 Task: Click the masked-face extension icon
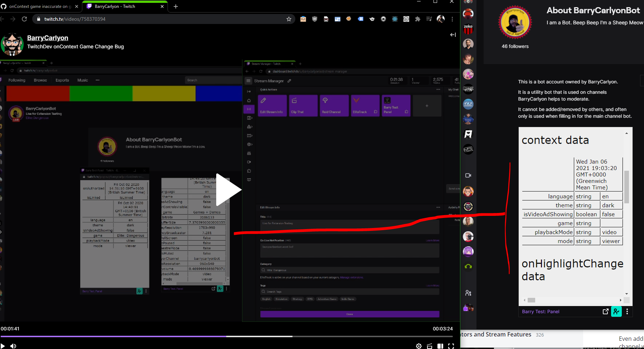coord(326,19)
